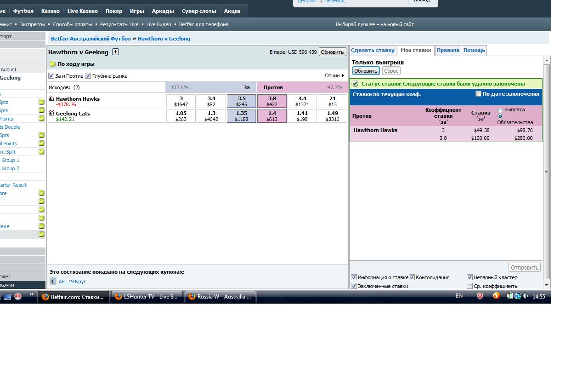Viewport: 588px width, 368px height.
Task: Click the green check icon in the беде row
Action: [41, 226]
